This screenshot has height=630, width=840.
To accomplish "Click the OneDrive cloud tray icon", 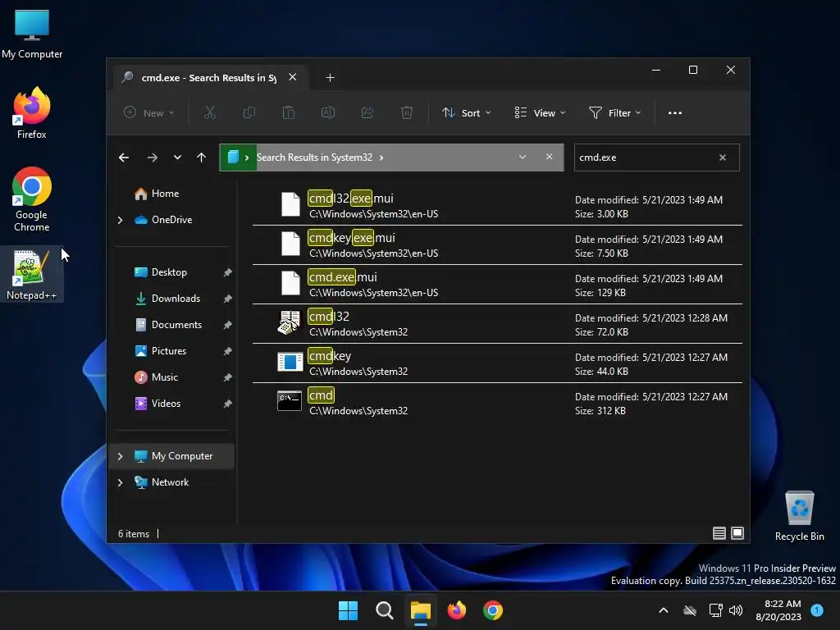I will click(690, 610).
